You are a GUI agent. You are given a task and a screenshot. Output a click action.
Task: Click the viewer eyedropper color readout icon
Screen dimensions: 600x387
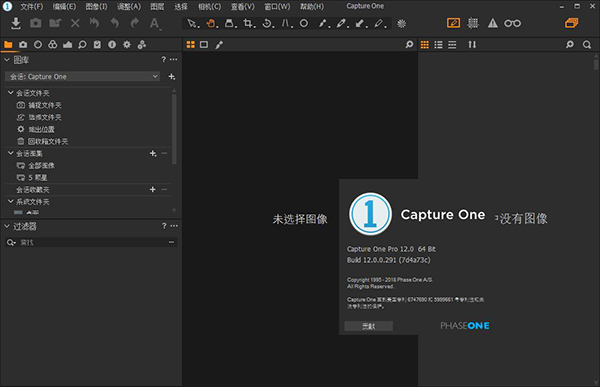[219, 45]
